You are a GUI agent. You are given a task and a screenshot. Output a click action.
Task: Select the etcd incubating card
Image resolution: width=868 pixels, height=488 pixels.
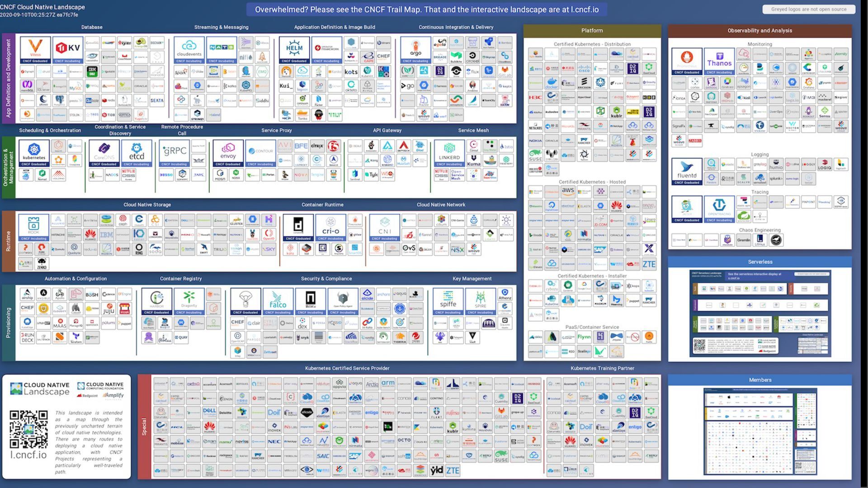137,153
